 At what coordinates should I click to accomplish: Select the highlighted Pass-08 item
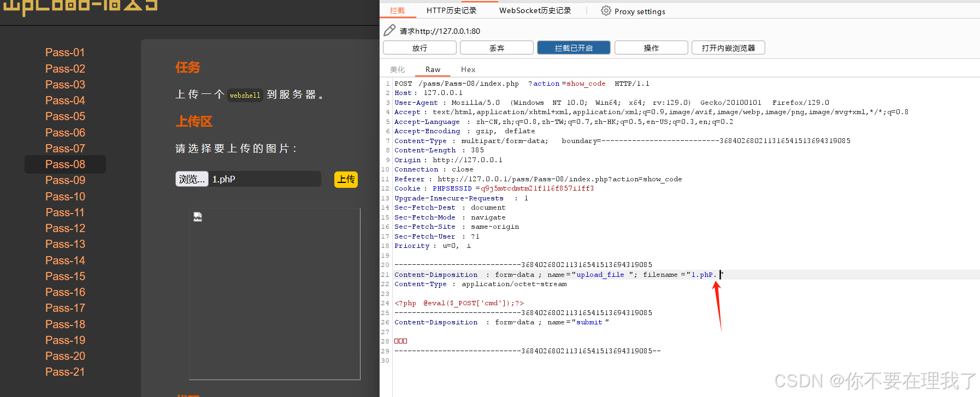(x=65, y=164)
